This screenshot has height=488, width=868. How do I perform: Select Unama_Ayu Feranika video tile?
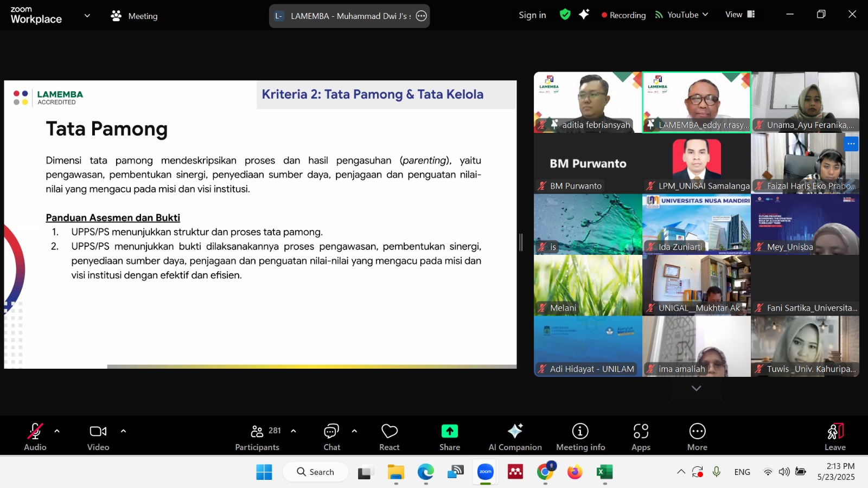(x=805, y=102)
